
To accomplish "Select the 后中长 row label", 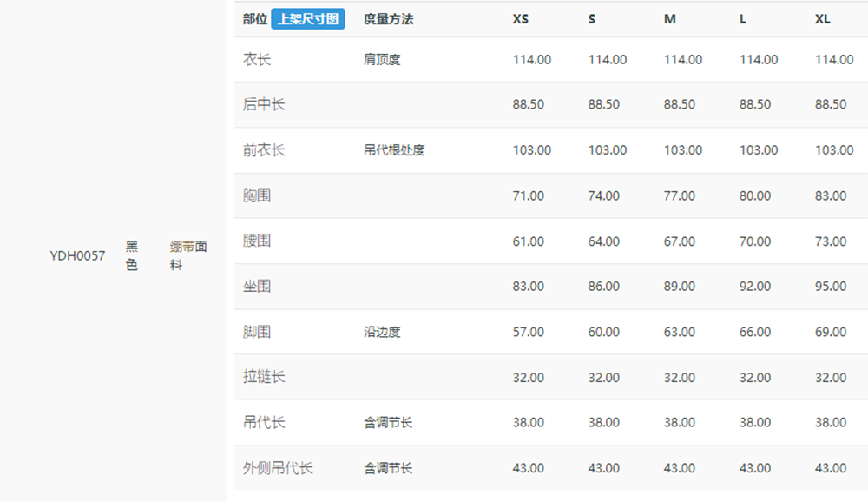I will click(x=264, y=104).
